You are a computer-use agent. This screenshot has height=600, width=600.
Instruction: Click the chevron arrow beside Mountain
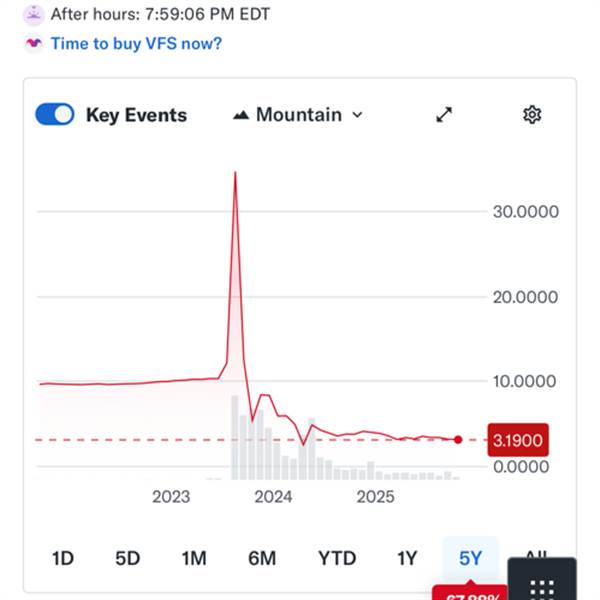pyautogui.click(x=357, y=115)
